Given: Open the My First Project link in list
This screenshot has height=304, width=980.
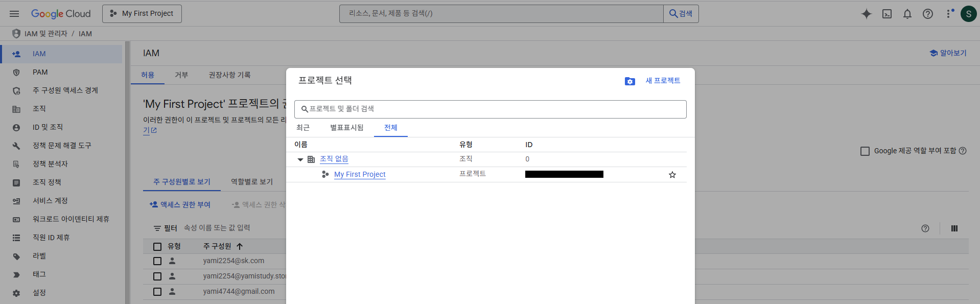Looking at the screenshot, I should click(360, 174).
